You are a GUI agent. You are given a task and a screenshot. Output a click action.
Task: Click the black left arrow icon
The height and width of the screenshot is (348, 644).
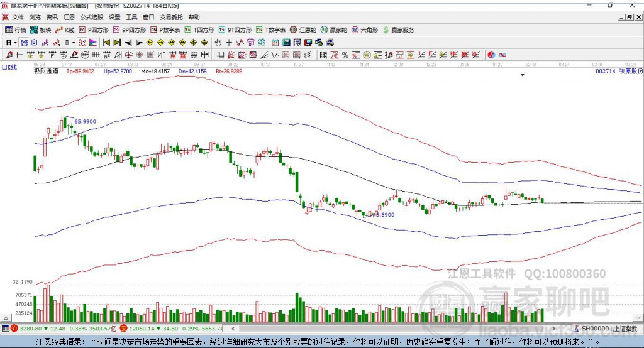click(128, 43)
